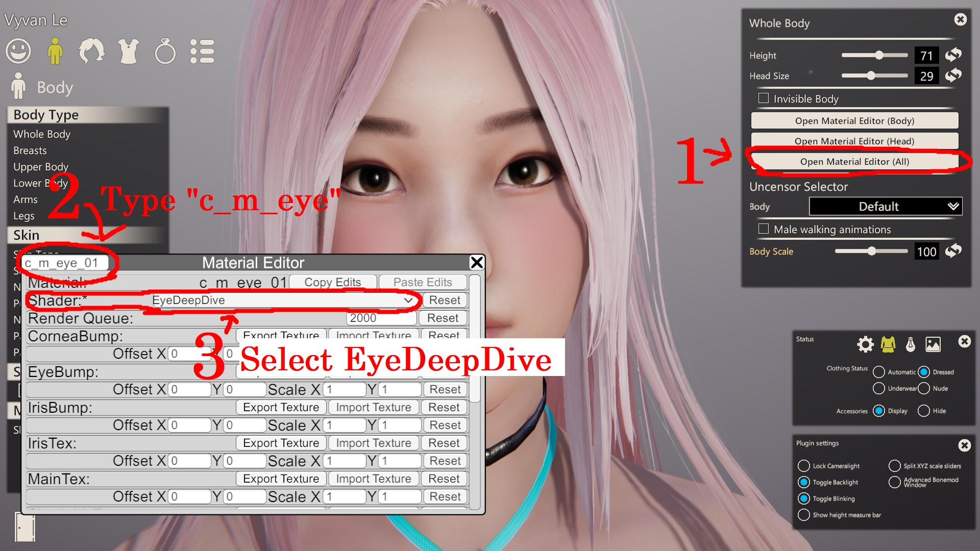The width and height of the screenshot is (980, 551).
Task: Select Underwear clothing status
Action: [x=879, y=388]
